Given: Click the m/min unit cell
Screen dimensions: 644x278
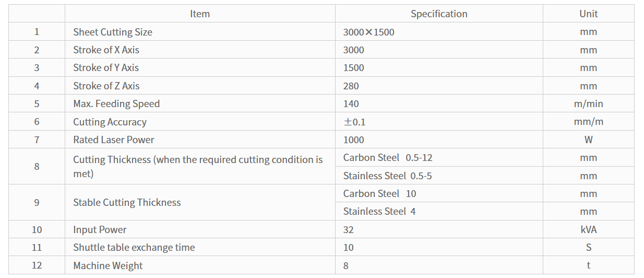Looking at the screenshot, I should [588, 103].
